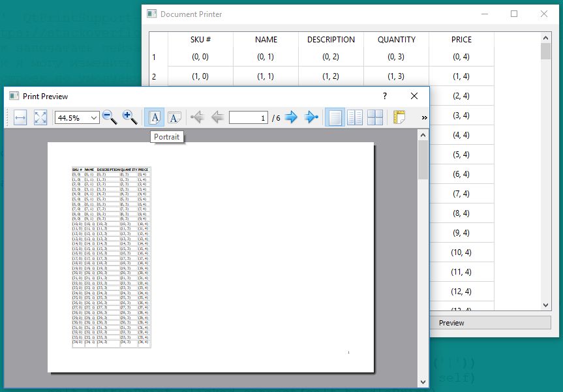Show single page view mode
This screenshot has width=563, height=392.
coord(335,117)
